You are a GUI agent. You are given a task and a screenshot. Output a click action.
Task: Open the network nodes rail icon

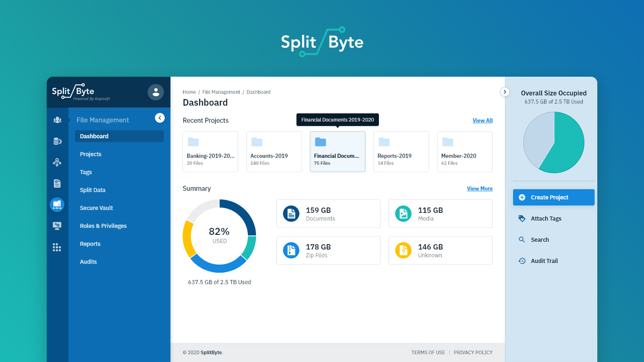coord(57,162)
